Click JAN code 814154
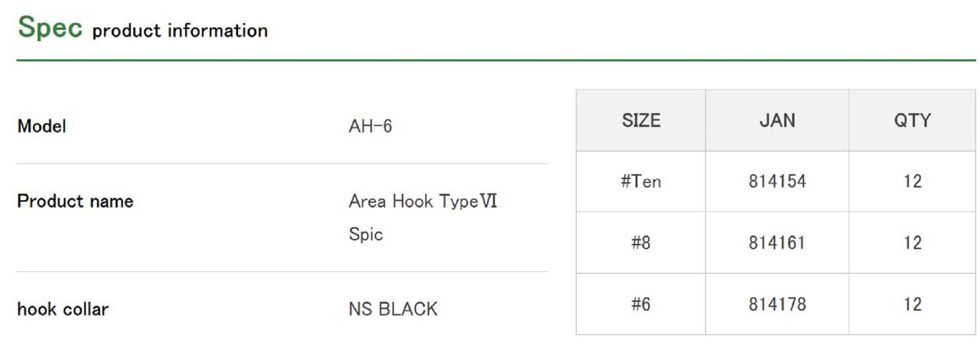980x343 pixels. (777, 182)
